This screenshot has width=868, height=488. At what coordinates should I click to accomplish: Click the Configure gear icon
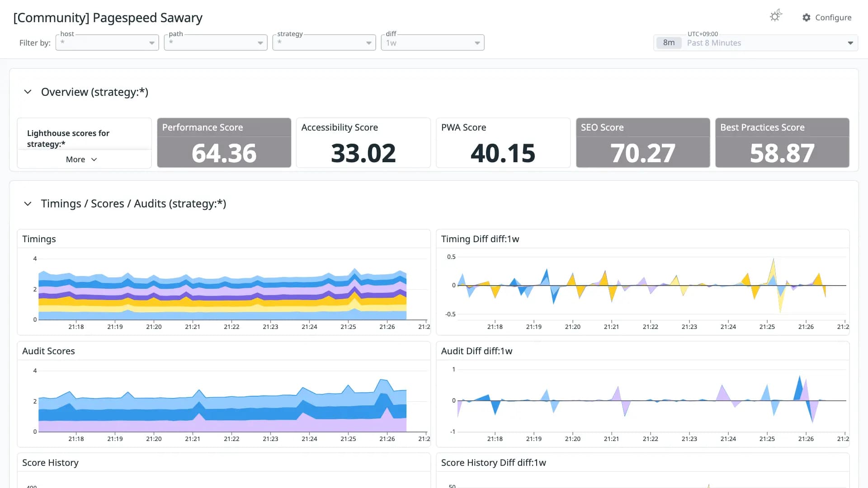click(806, 17)
